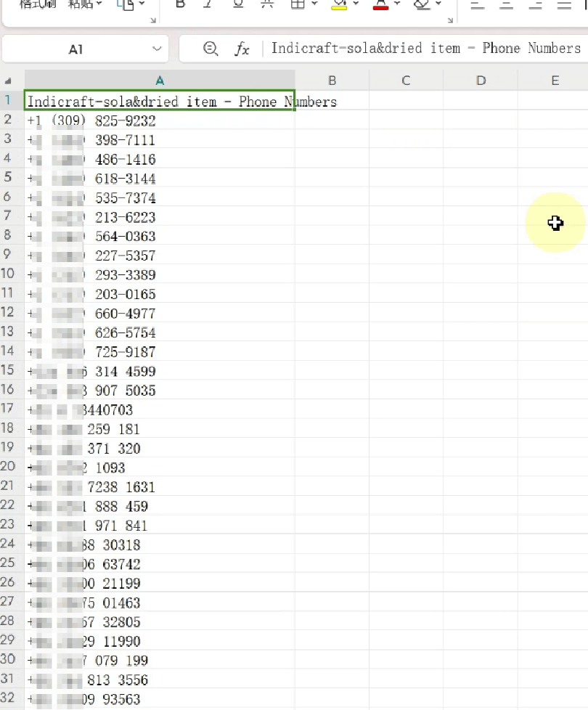
Task: Click the copy icon next to 粘贴
Action: click(x=126, y=4)
